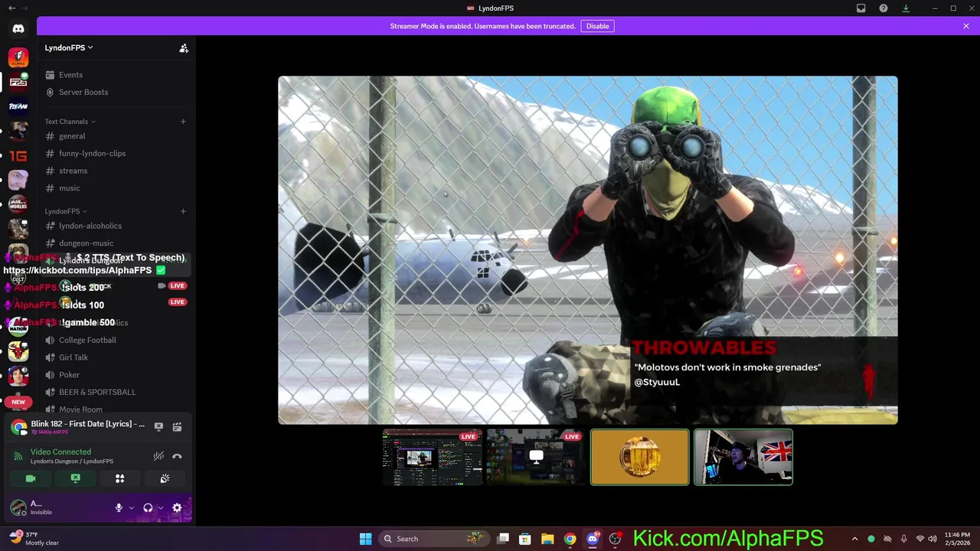Open the invite people icon beside LyndonFPS
This screenshot has height=551, width=980.
(x=184, y=48)
